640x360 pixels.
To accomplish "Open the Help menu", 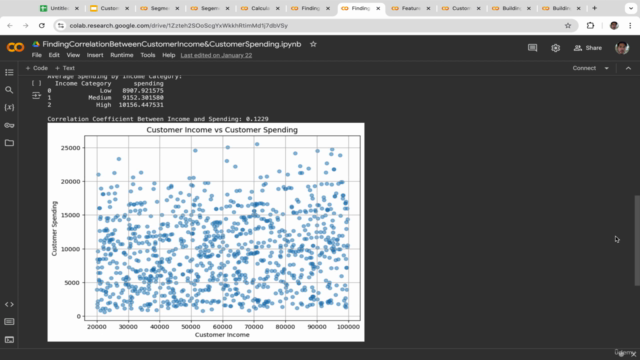I will [169, 55].
